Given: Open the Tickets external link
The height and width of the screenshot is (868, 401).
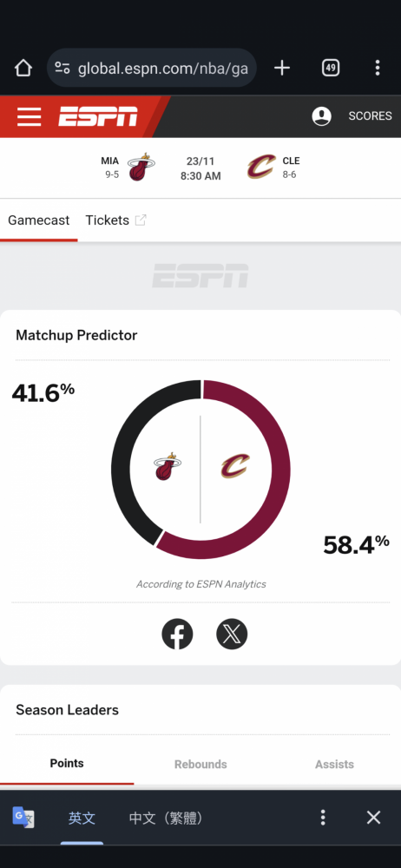Looking at the screenshot, I should [x=115, y=220].
